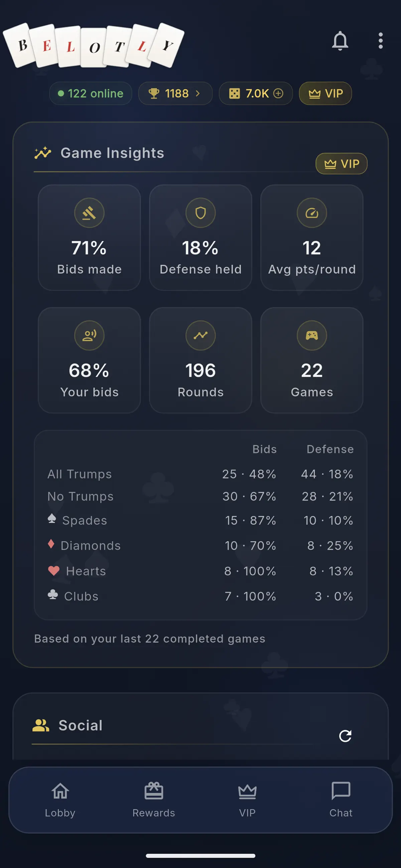Tap the Belotly card logo

point(94,45)
